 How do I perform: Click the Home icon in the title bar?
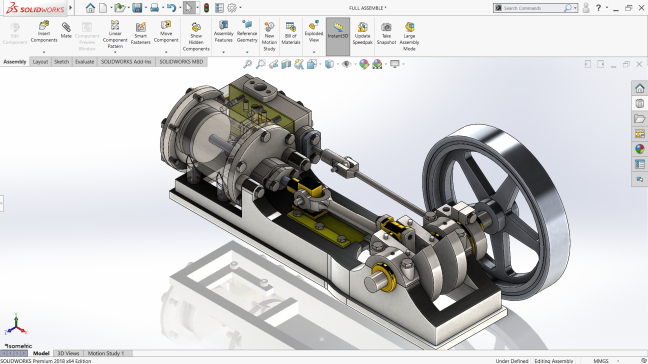pos(90,8)
